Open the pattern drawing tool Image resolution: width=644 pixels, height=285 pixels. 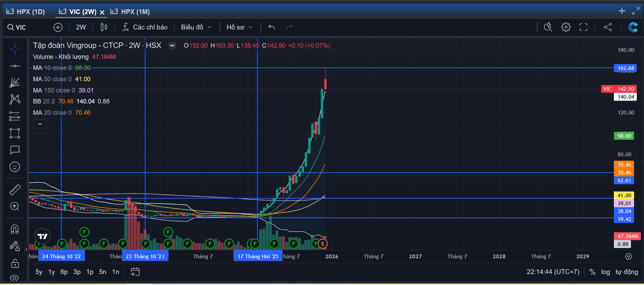[15, 99]
